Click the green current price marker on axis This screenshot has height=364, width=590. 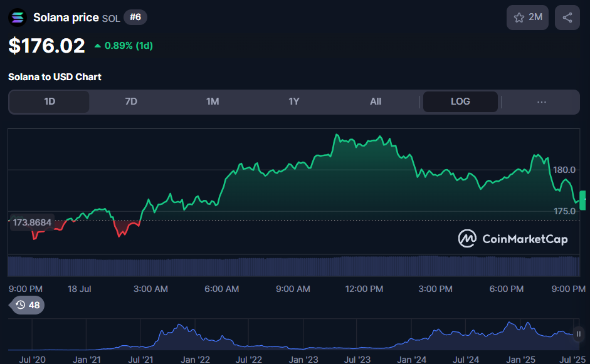coord(583,200)
